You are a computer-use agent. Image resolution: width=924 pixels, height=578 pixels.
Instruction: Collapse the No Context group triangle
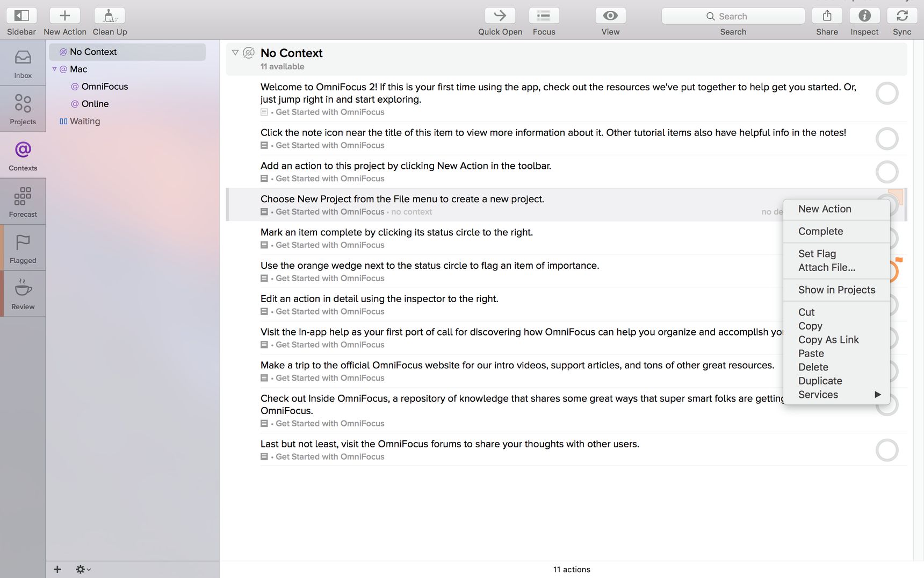click(x=235, y=53)
